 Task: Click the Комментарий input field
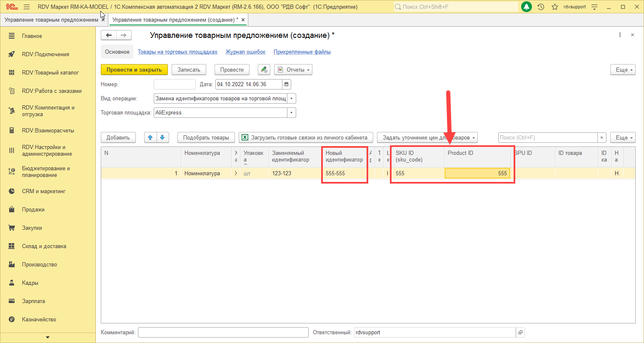click(x=223, y=333)
